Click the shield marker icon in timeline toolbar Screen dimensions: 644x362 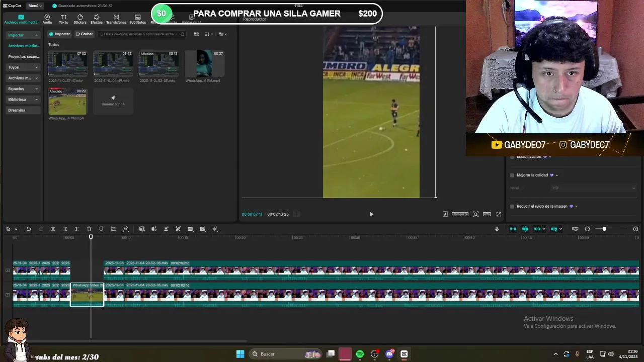[x=101, y=229]
